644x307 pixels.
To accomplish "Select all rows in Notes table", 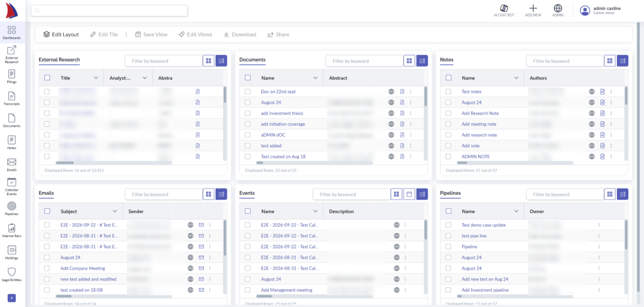I will [448, 78].
